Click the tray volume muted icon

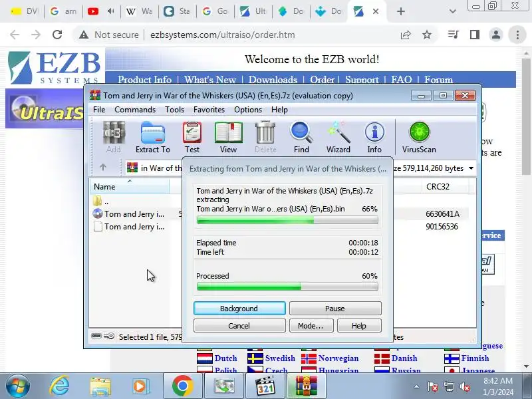[465, 386]
